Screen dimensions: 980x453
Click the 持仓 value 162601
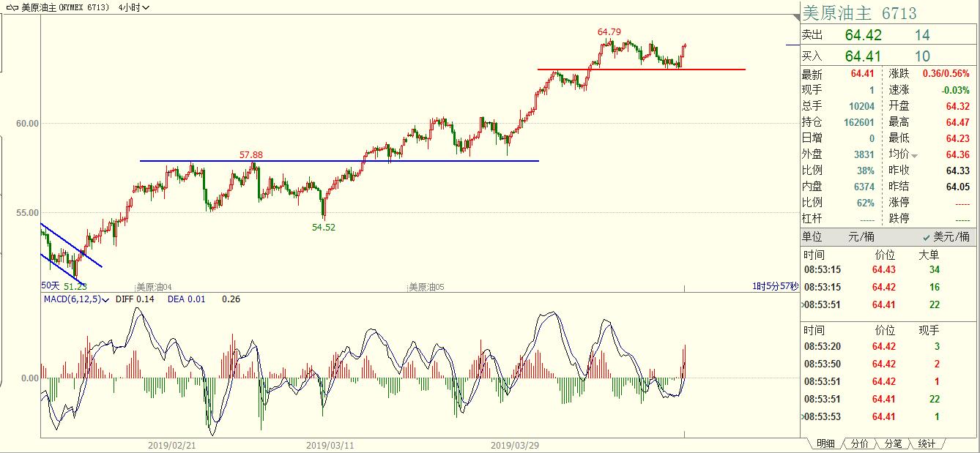[x=859, y=123]
